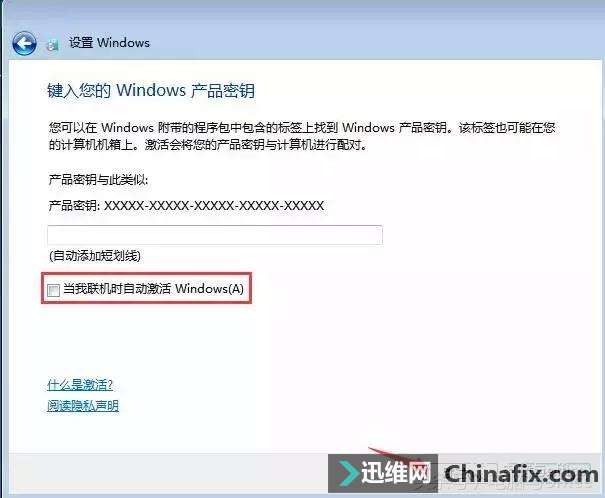Click the (自动添加短划线) hint text
The width and height of the screenshot is (605, 498).
(x=95, y=256)
